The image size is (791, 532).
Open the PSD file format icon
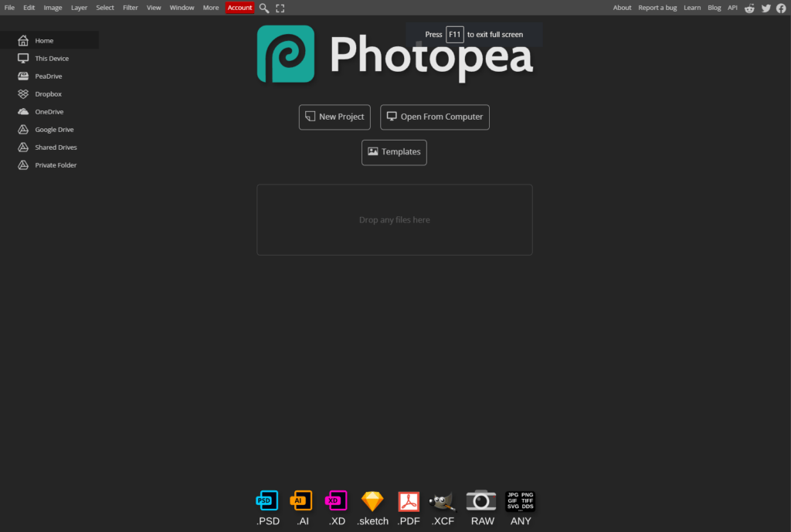pyautogui.click(x=267, y=500)
